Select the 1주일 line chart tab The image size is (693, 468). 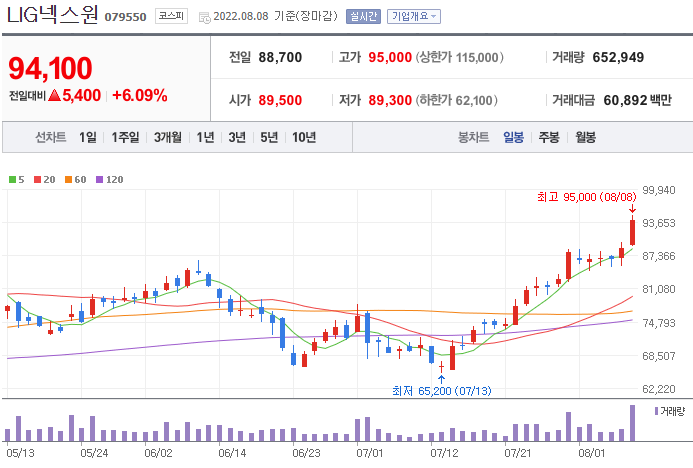click(x=125, y=137)
